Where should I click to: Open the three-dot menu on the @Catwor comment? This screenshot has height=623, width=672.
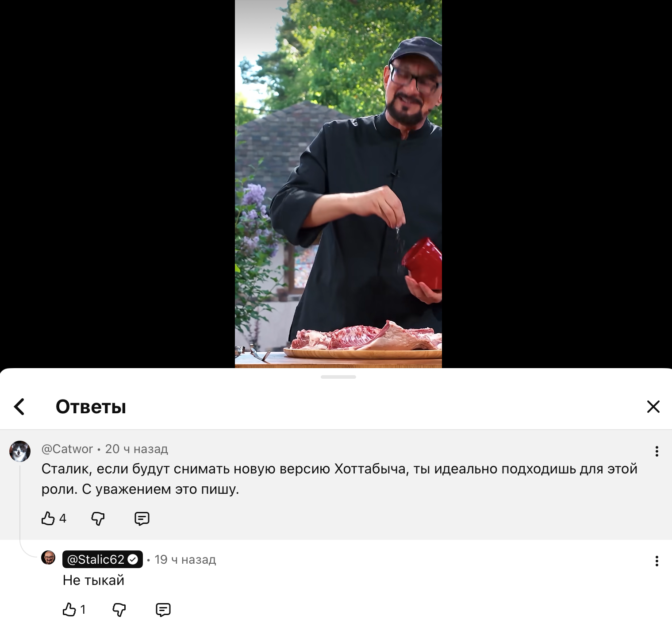pyautogui.click(x=657, y=451)
